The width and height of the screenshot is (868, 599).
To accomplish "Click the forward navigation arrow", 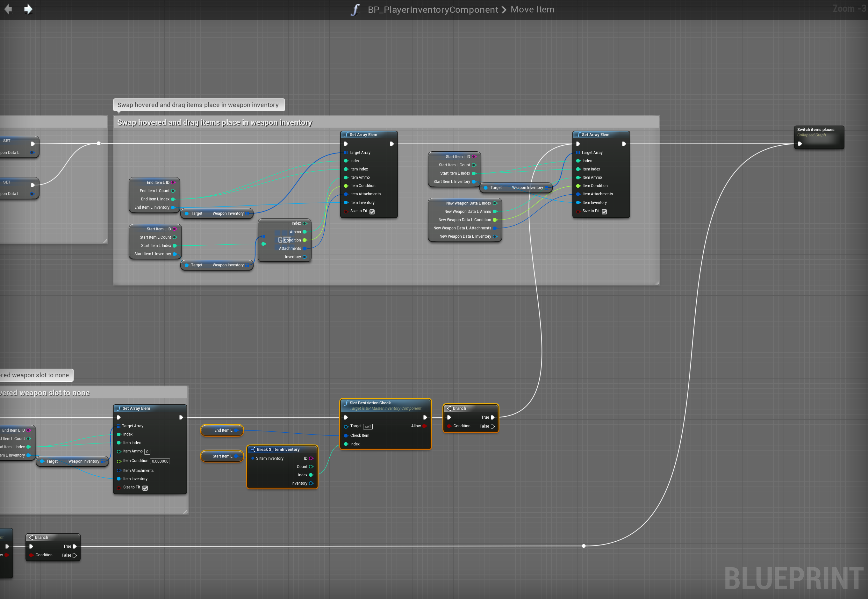I will click(x=28, y=9).
